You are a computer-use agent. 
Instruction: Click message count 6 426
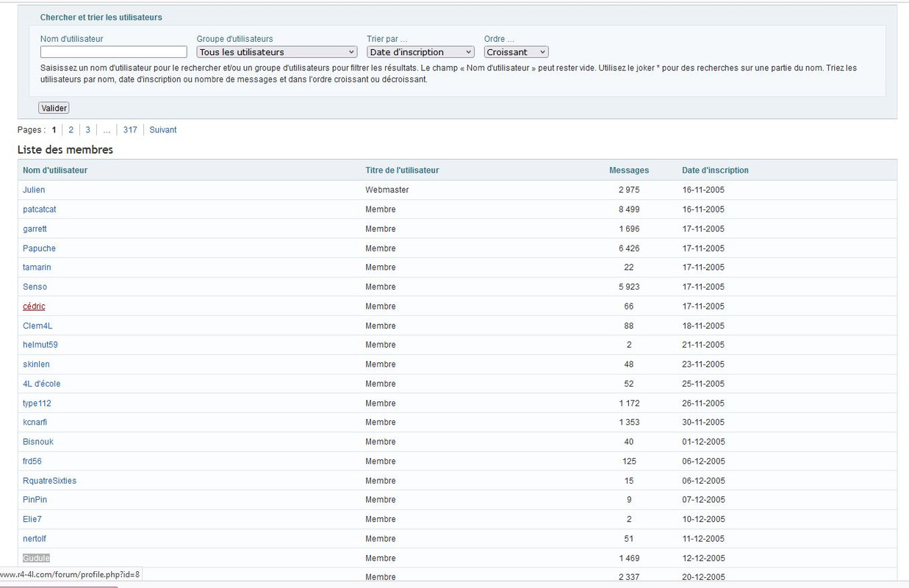[629, 248]
